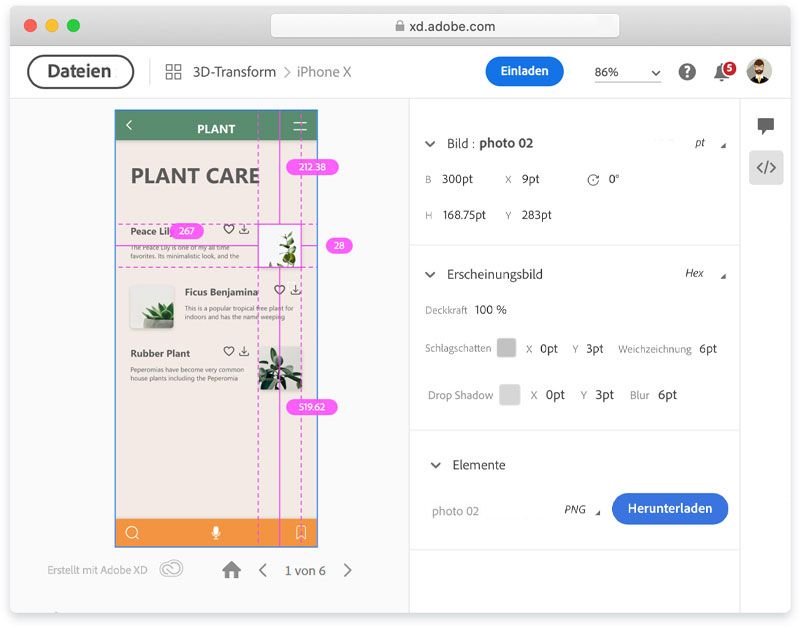Click the Rubber Plant title text
Image resolution: width=800 pixels, height=627 pixels.
click(x=160, y=353)
